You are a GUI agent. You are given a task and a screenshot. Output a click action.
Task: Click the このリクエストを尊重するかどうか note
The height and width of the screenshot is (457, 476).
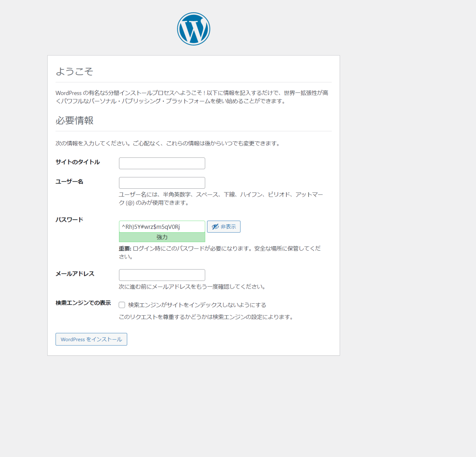tap(206, 317)
